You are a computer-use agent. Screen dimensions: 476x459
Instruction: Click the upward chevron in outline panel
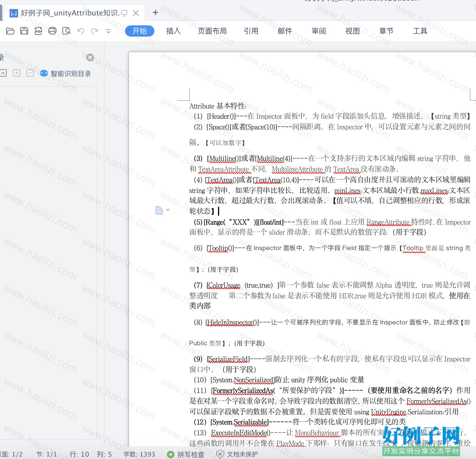pyautogui.click(x=3, y=73)
